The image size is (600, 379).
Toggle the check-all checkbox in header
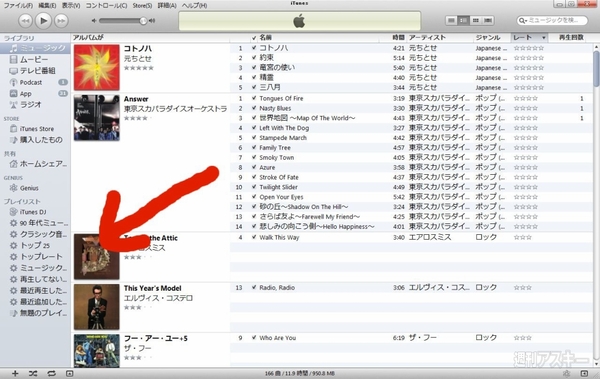click(x=254, y=38)
